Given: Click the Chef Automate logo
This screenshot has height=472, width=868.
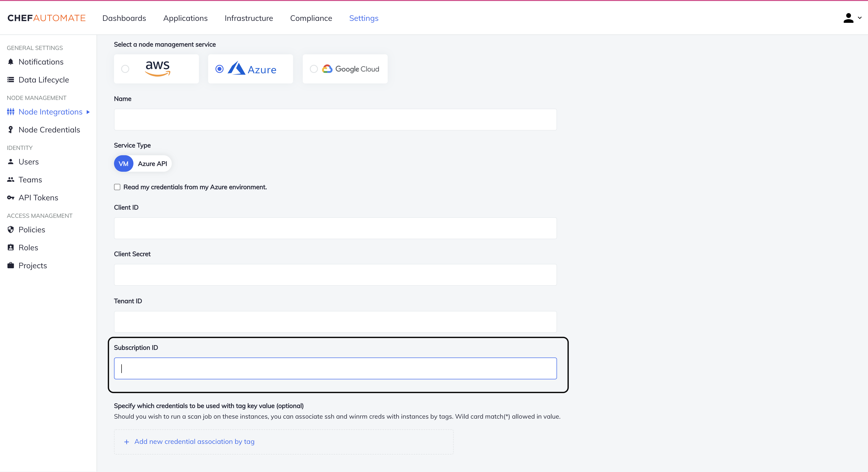Looking at the screenshot, I should (x=47, y=18).
